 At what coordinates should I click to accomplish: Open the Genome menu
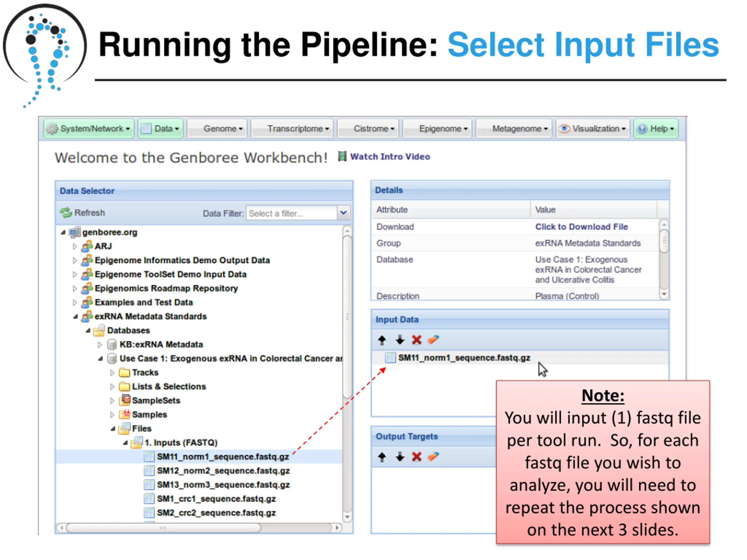217,129
